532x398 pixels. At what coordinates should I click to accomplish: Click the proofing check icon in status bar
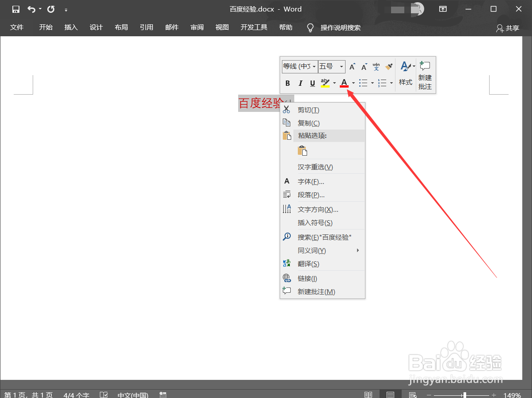(104, 394)
